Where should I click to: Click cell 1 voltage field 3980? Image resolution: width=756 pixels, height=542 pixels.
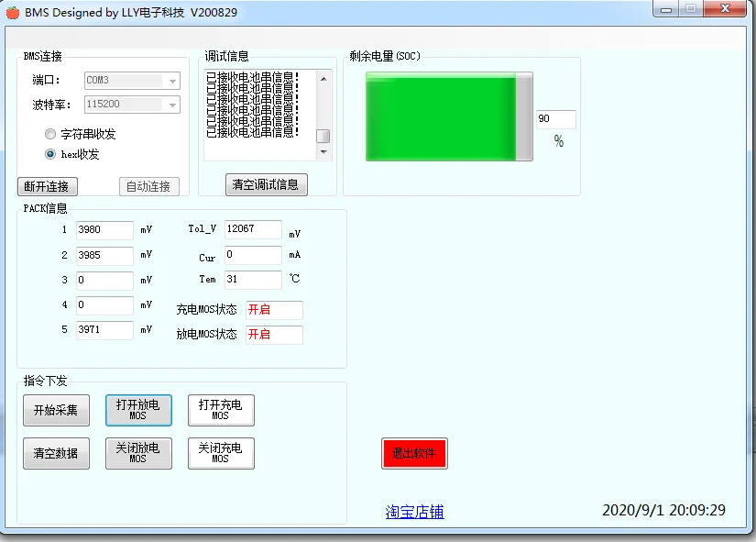(x=104, y=230)
